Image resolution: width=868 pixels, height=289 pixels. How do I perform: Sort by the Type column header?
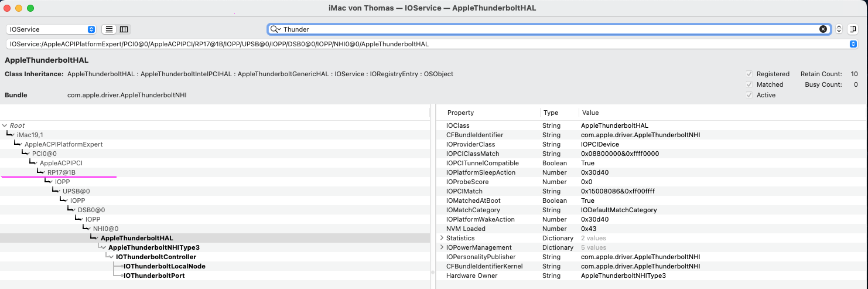pyautogui.click(x=551, y=113)
